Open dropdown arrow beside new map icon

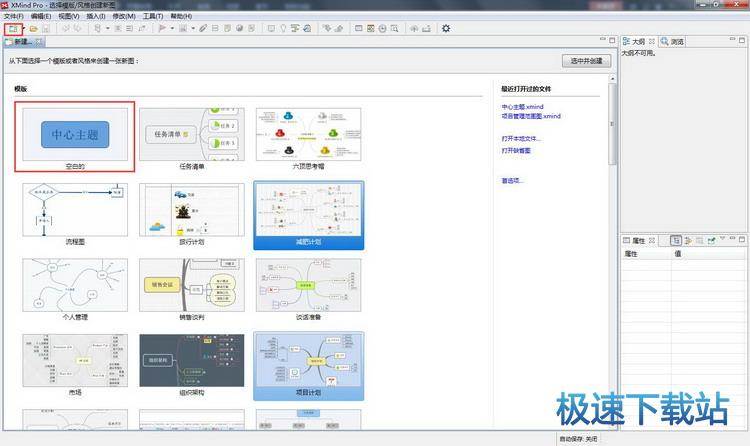(x=22, y=28)
